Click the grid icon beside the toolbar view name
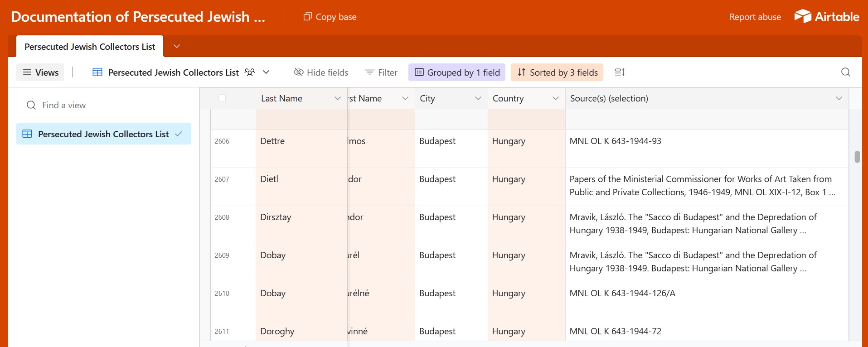This screenshot has height=347, width=868. pos(97,72)
